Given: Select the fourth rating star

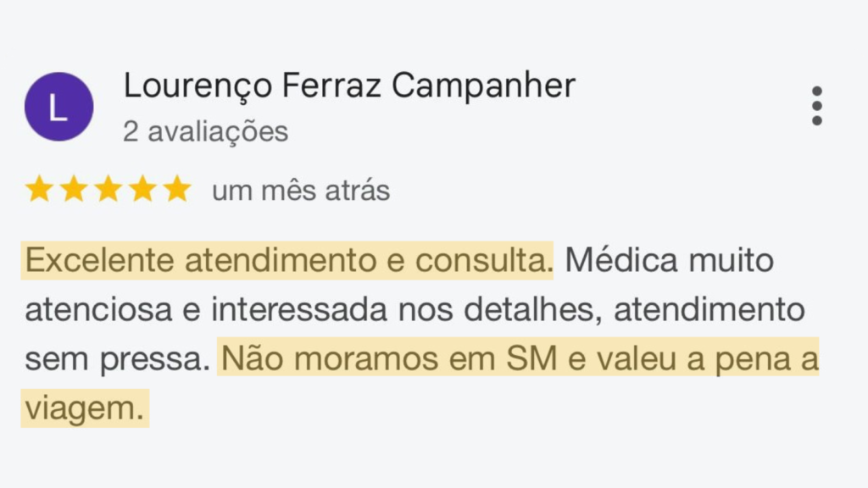Looking at the screenshot, I should pyautogui.click(x=142, y=190).
